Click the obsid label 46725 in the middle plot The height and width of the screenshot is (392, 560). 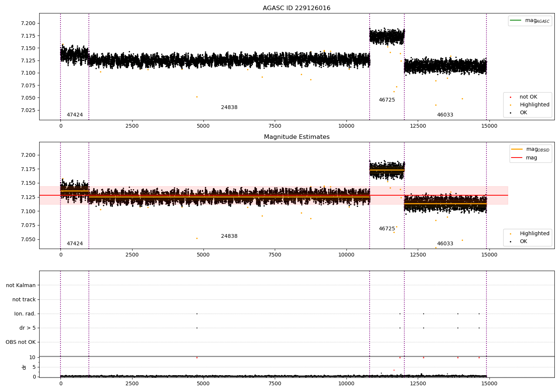[x=387, y=229]
